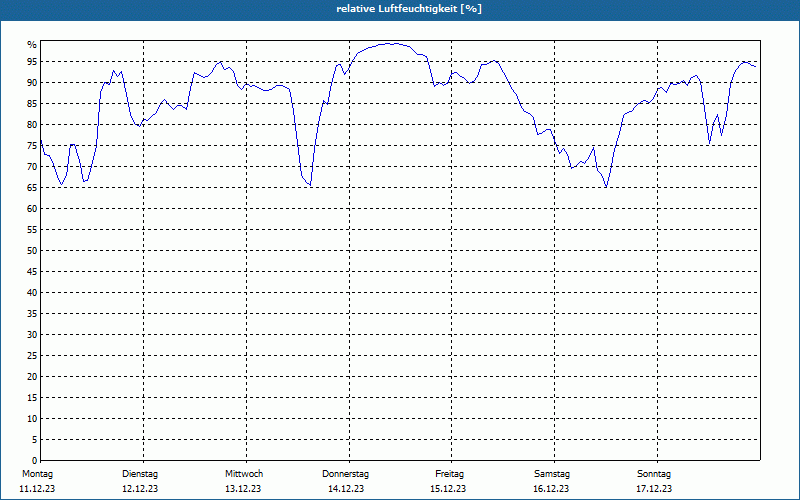Click the 'Montag' day label
Image resolution: width=800 pixels, height=500 pixels.
coord(37,474)
